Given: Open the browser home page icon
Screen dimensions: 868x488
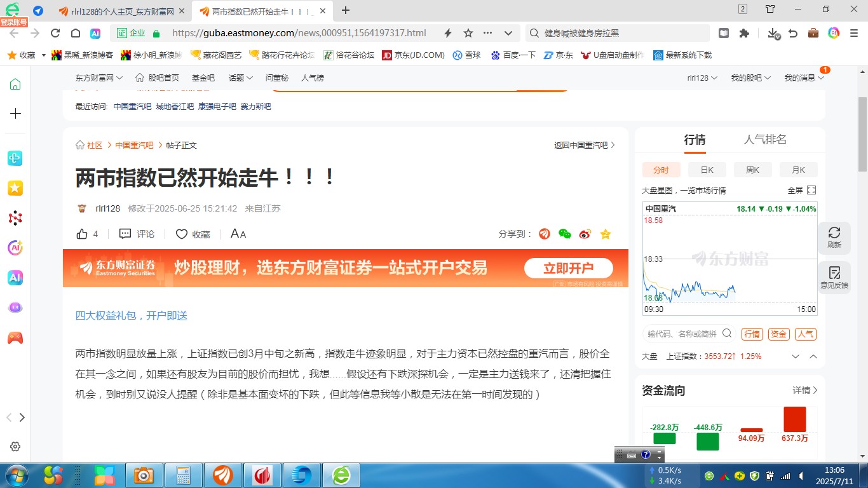Looking at the screenshot, I should [76, 34].
